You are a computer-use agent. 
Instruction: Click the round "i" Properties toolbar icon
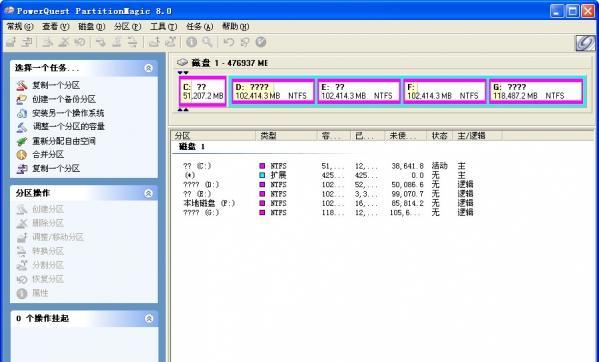pyautogui.click(x=191, y=42)
